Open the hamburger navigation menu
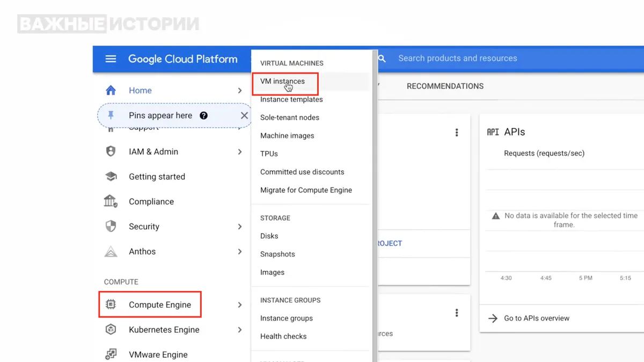 click(111, 59)
